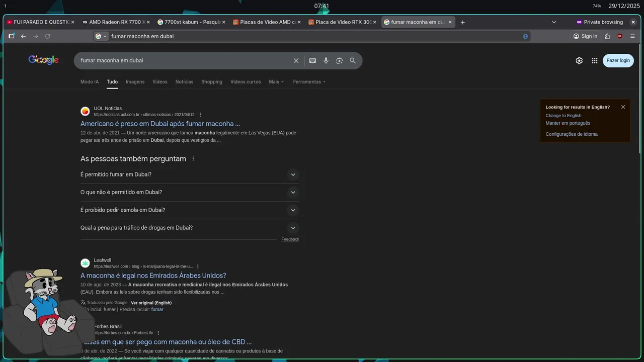Reload the page with refresh icon
The image size is (644, 362).
(48, 36)
